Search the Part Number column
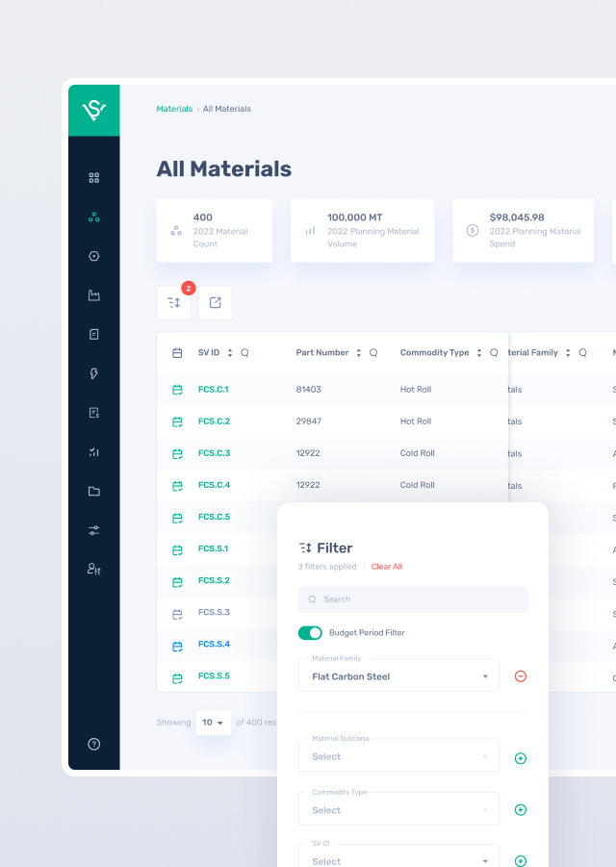616x867 pixels. coord(373,353)
